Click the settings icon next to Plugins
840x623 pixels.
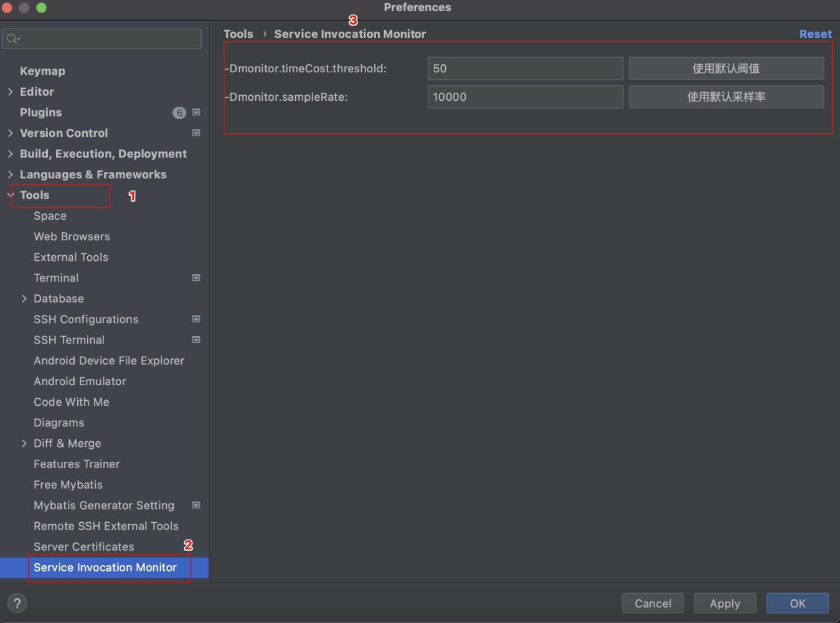[196, 112]
